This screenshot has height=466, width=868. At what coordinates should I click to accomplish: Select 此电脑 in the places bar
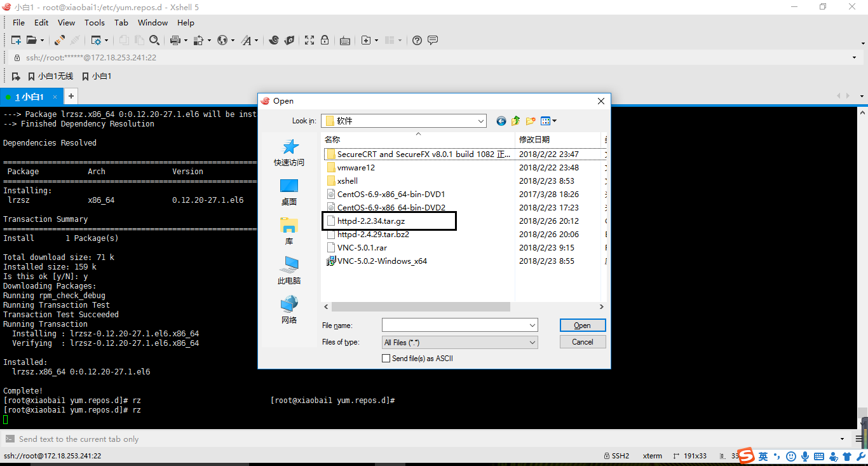289,271
